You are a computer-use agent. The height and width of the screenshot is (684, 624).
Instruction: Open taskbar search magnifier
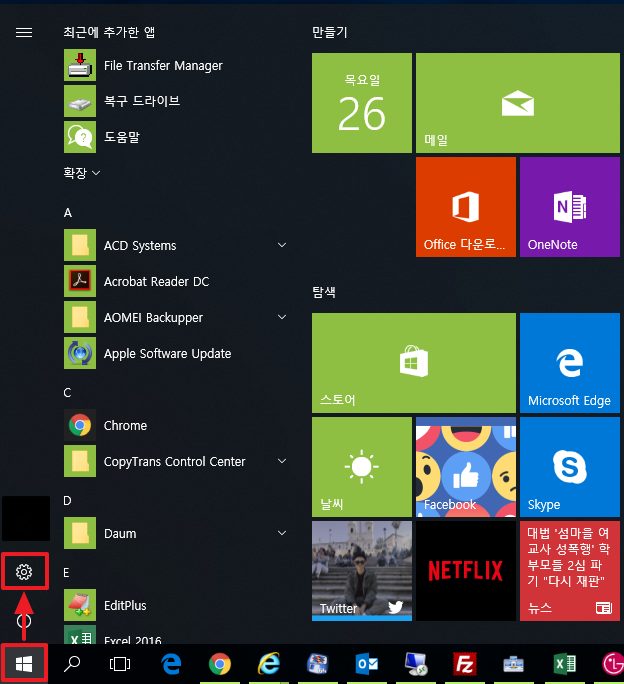click(x=72, y=664)
